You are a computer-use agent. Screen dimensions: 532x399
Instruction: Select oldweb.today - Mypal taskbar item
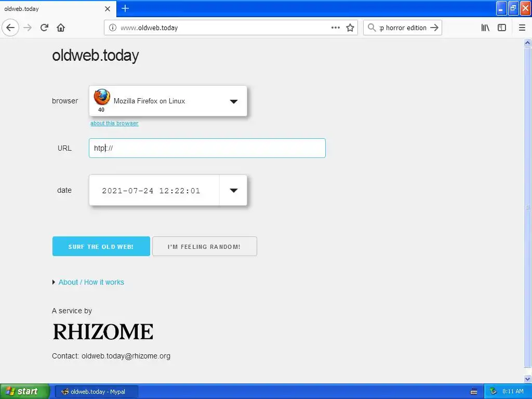[96, 392]
